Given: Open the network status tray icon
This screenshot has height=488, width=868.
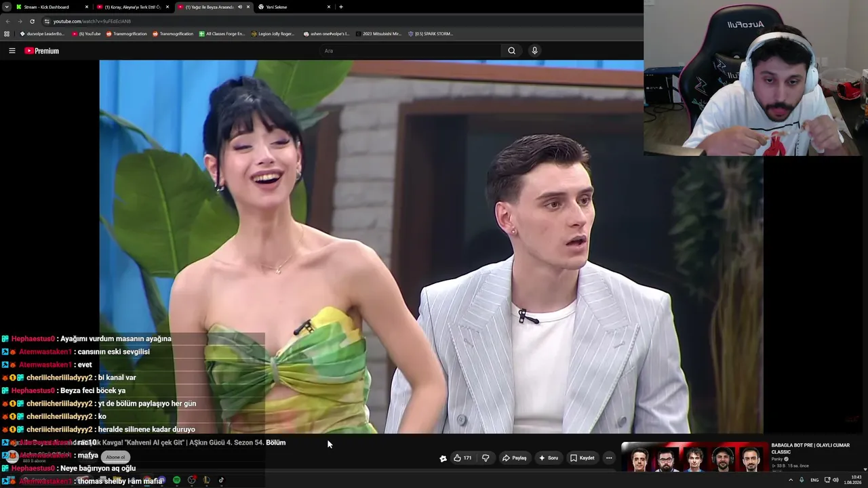Looking at the screenshot, I should (827, 480).
